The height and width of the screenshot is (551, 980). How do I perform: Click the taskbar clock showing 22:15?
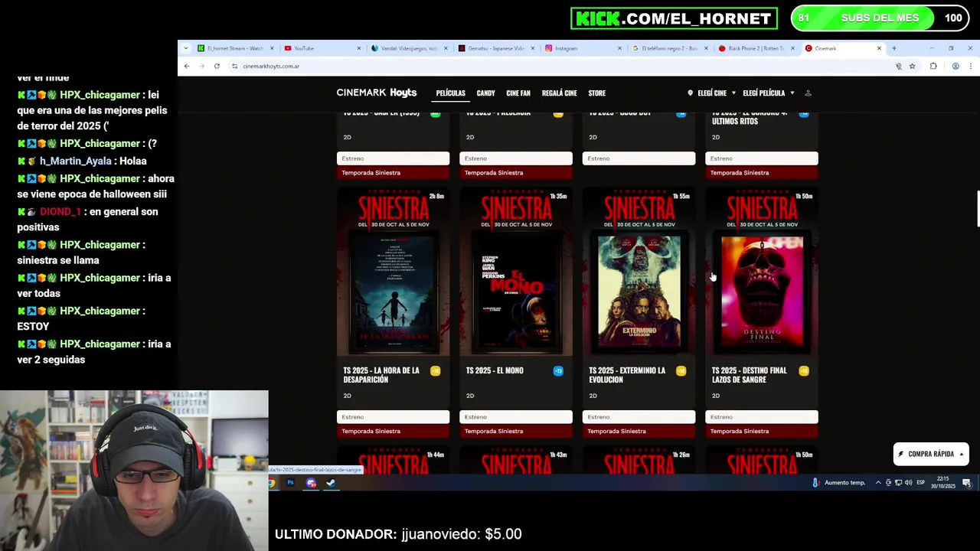click(942, 483)
